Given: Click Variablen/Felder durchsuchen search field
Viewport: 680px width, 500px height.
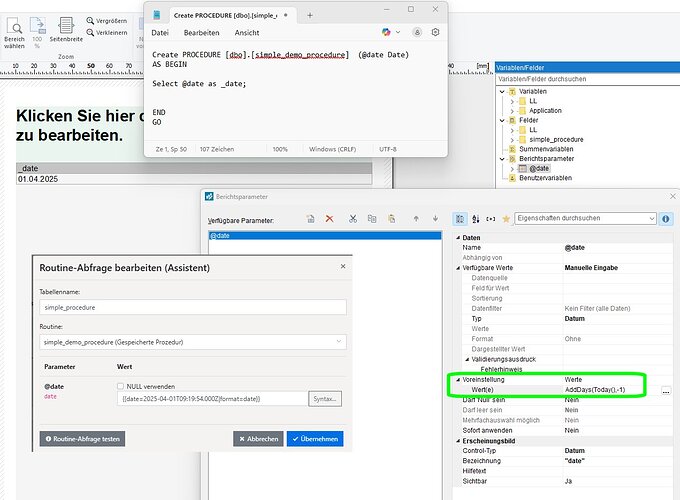Looking at the screenshot, I should pyautogui.click(x=587, y=79).
